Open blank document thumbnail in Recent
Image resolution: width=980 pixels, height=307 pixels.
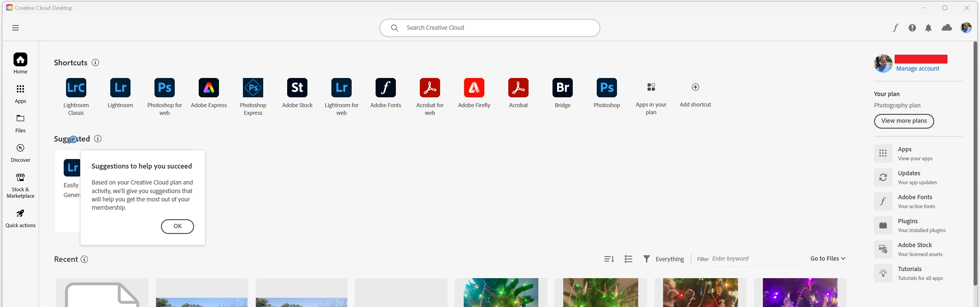(x=102, y=293)
